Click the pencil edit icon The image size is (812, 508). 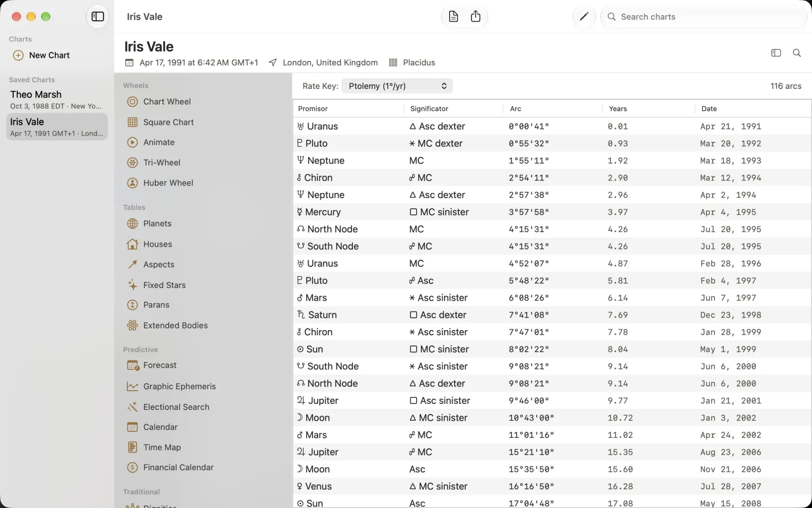click(x=584, y=17)
